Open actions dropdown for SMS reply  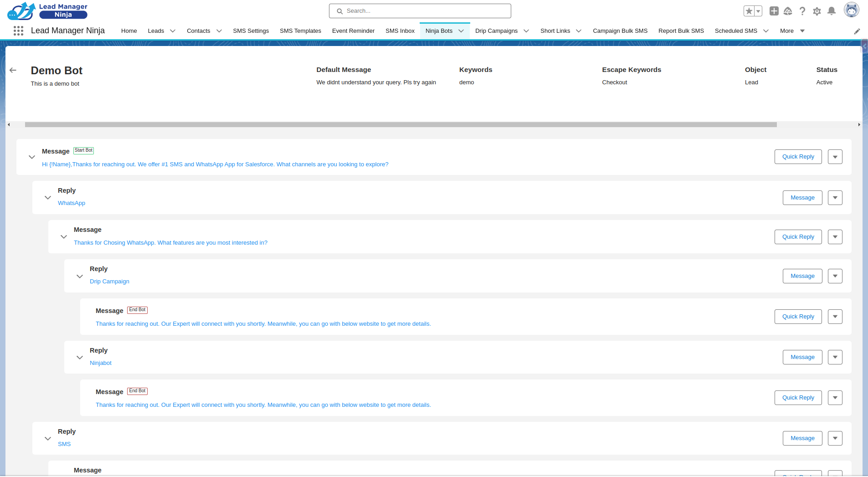pyautogui.click(x=835, y=438)
